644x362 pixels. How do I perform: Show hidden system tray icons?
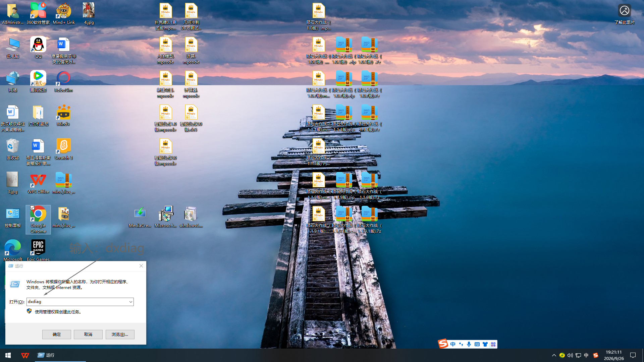(x=554, y=355)
